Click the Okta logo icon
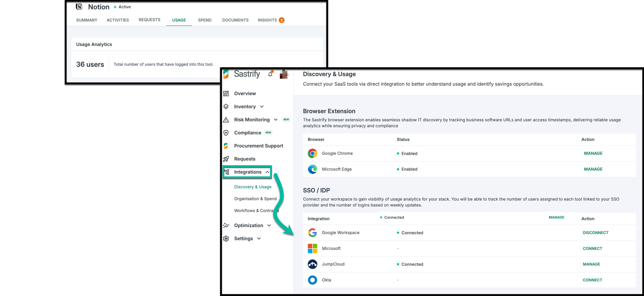This screenshot has width=644, height=296. [312, 280]
